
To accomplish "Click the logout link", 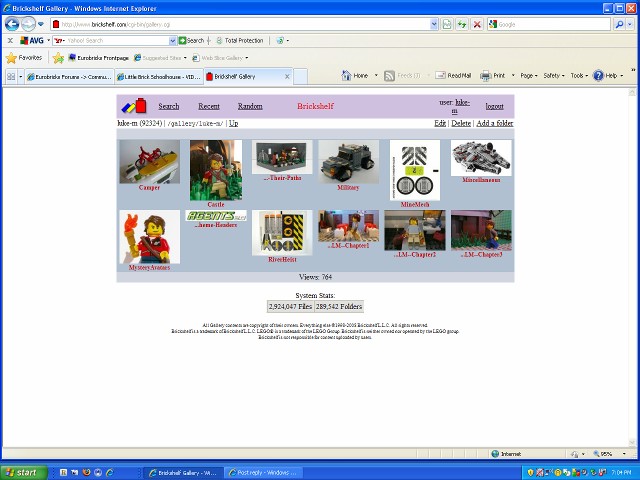I will [494, 106].
